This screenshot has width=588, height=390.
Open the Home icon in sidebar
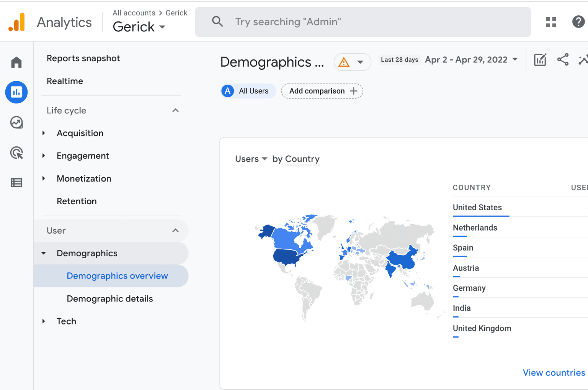pos(16,62)
